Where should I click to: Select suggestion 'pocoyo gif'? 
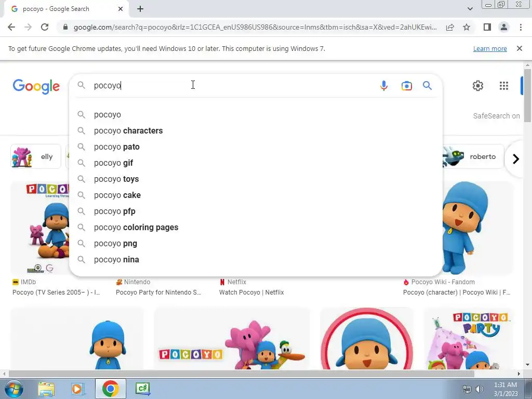pos(256,163)
